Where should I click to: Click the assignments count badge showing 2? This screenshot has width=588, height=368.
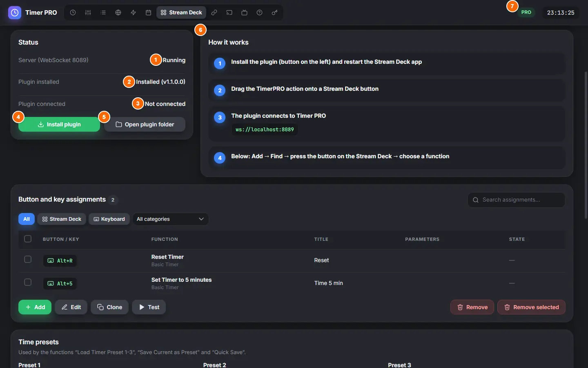coord(113,200)
